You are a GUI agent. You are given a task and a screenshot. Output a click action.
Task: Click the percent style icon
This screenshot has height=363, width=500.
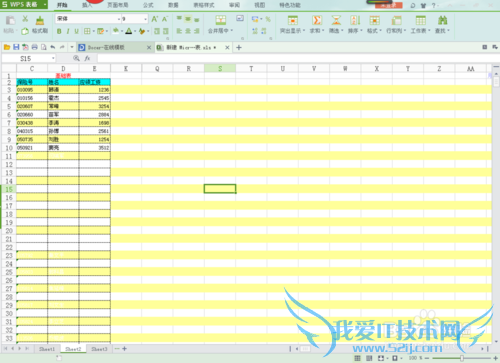point(268,19)
